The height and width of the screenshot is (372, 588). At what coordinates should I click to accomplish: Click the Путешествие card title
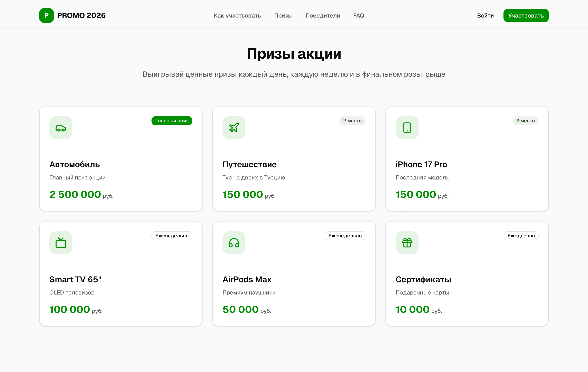249,164
